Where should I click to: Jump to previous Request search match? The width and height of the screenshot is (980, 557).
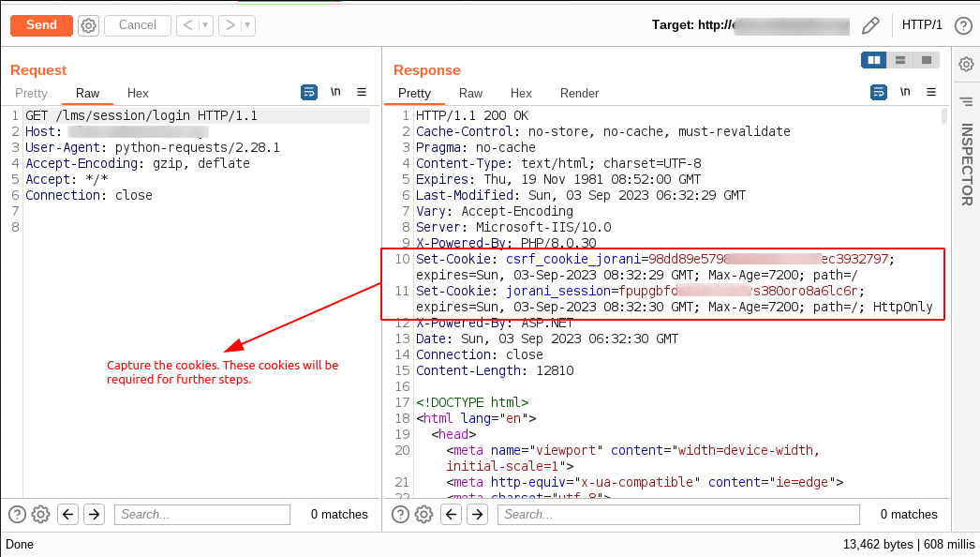68,515
